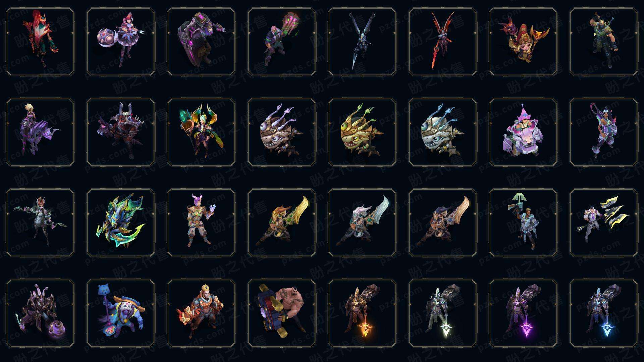
Task: Choose the green-teal spiky crystal creature
Action: point(121,223)
